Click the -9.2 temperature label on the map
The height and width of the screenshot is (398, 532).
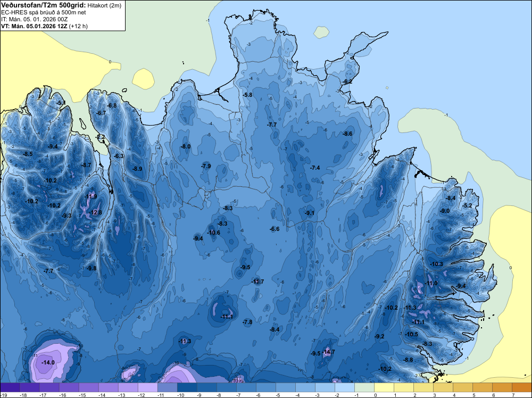point(379,336)
